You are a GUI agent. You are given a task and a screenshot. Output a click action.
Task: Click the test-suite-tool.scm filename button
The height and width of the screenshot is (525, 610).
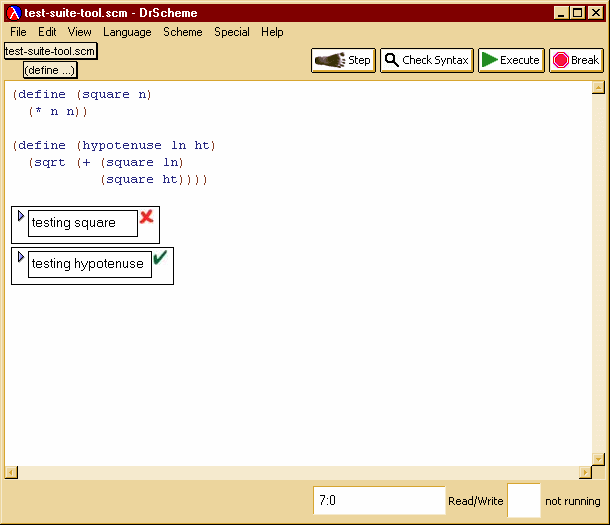pyautogui.click(x=51, y=51)
